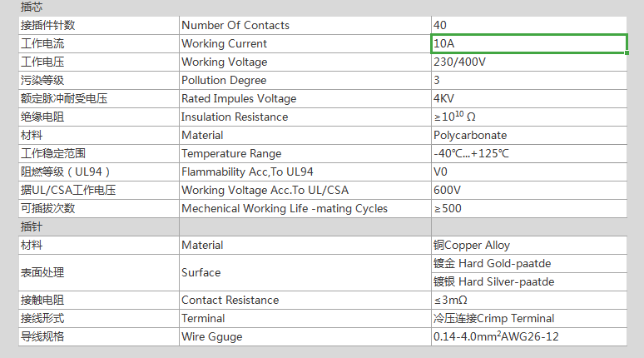Click the Rated Impules Voltage cell
Image resolution: width=644 pixels, height=358 pixels.
pyautogui.click(x=305, y=98)
